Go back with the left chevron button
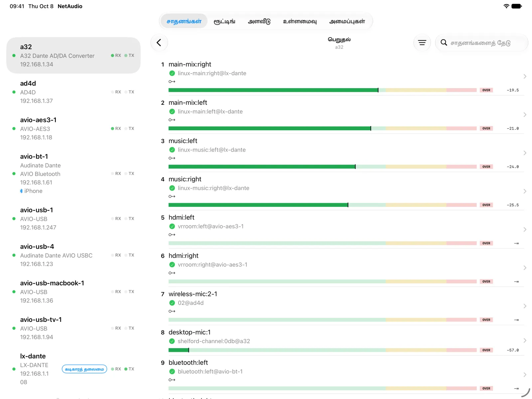Screen dimensions: 532x399 (x=159, y=43)
